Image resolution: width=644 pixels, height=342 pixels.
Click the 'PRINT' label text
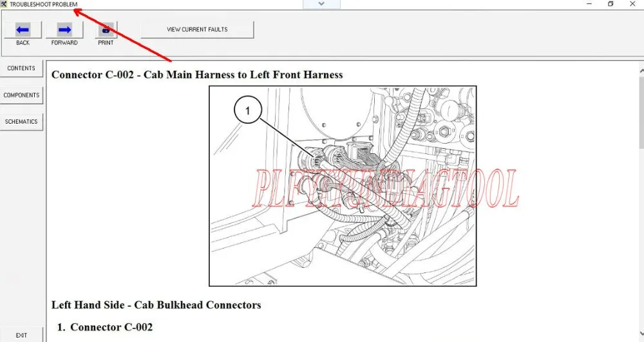106,43
